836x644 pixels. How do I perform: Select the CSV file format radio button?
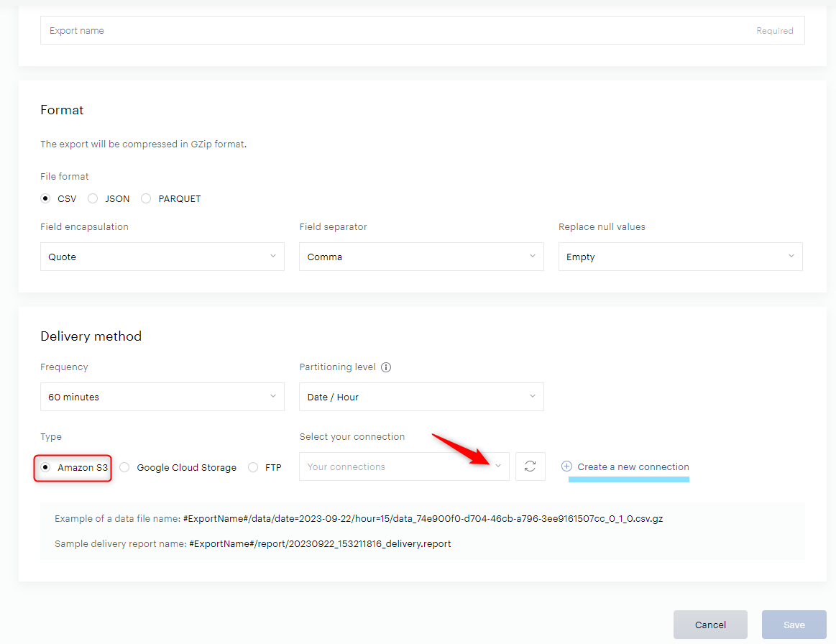point(45,199)
